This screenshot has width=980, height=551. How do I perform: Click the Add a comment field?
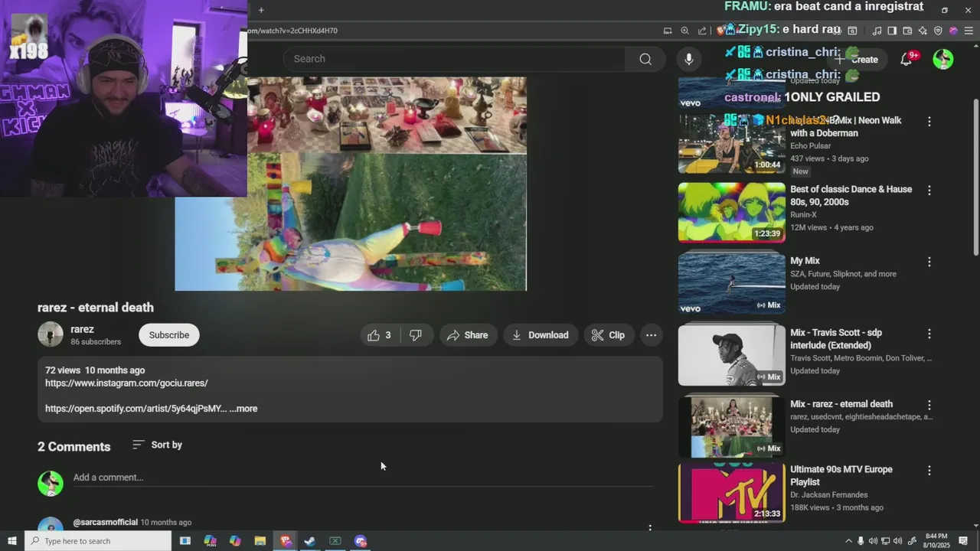(x=363, y=478)
